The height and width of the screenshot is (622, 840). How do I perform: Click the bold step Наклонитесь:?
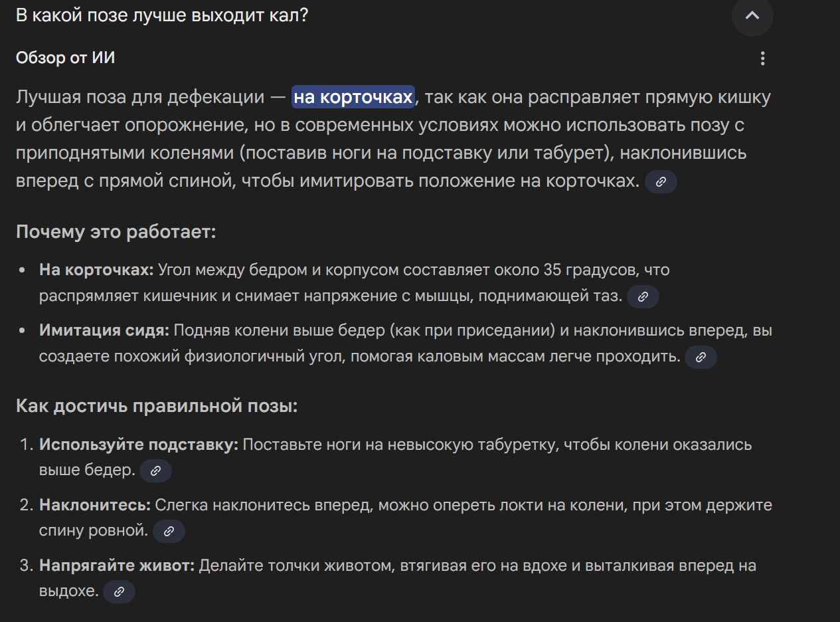click(95, 504)
